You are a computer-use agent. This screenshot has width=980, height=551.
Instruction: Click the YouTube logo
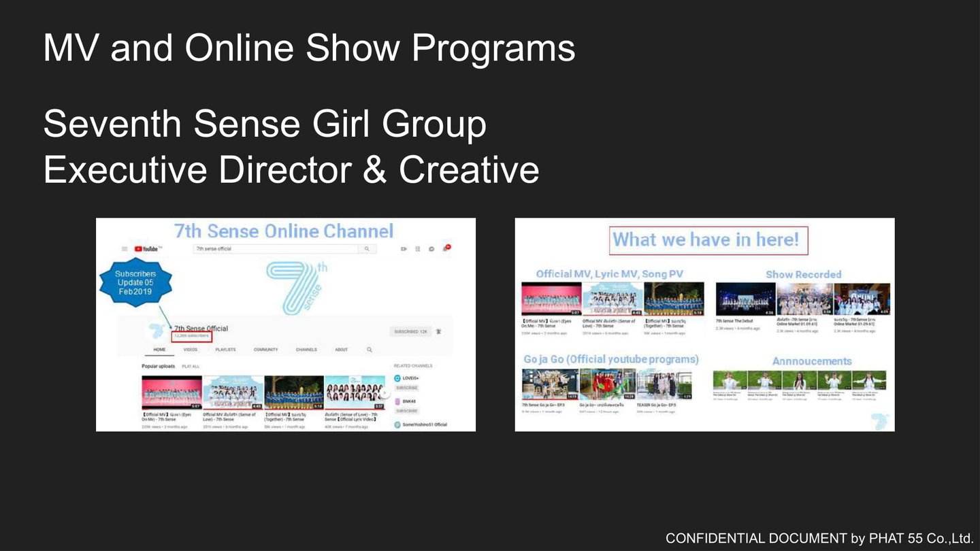(148, 249)
